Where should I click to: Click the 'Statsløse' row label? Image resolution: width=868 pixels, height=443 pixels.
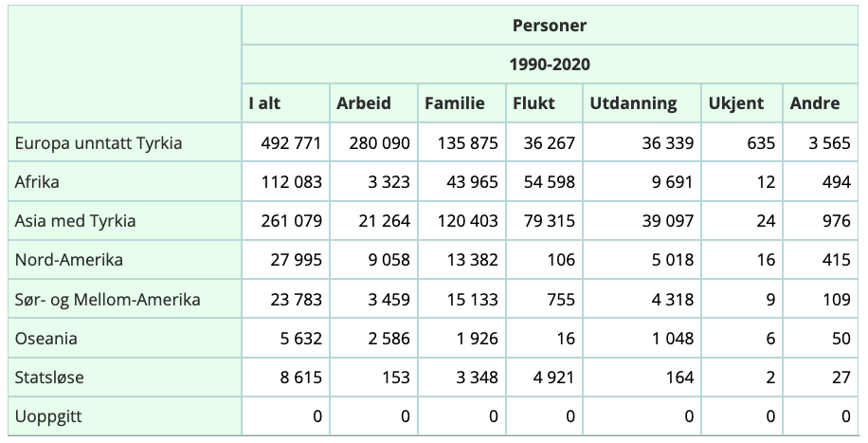(x=49, y=378)
